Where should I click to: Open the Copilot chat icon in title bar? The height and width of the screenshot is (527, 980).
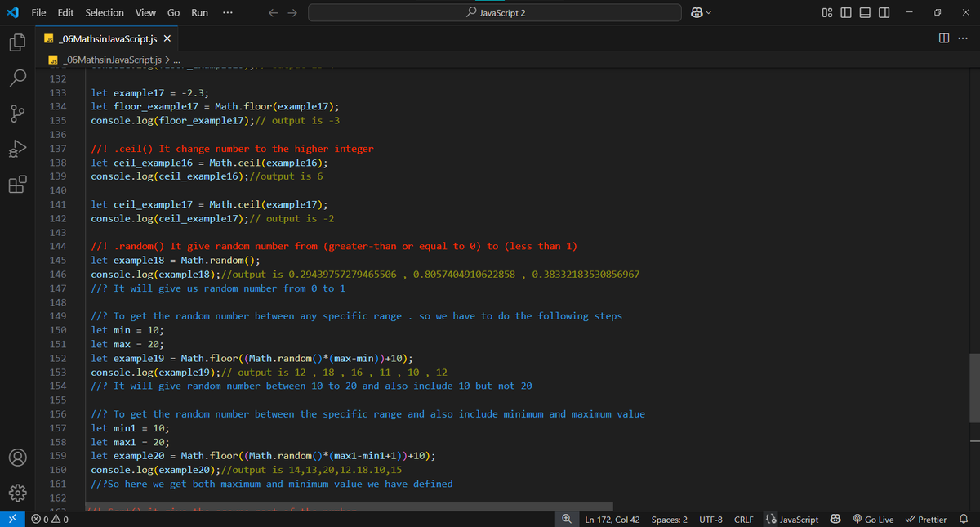tap(697, 12)
